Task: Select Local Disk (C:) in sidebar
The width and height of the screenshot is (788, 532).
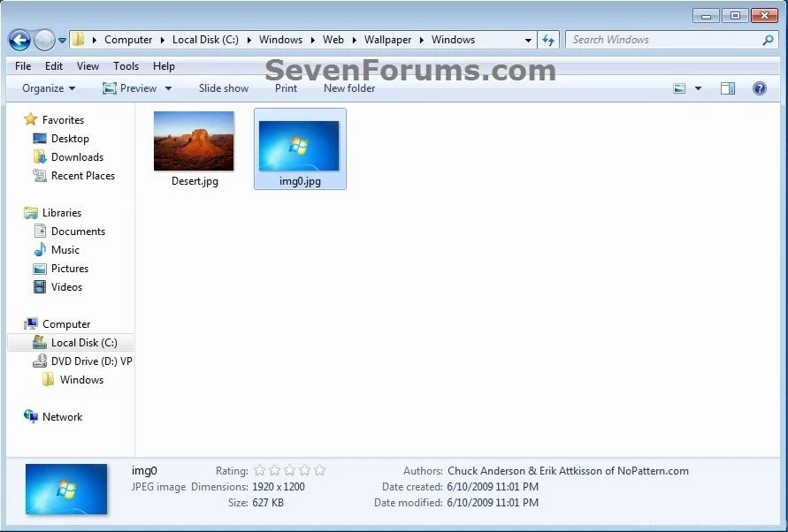Action: coord(71,343)
